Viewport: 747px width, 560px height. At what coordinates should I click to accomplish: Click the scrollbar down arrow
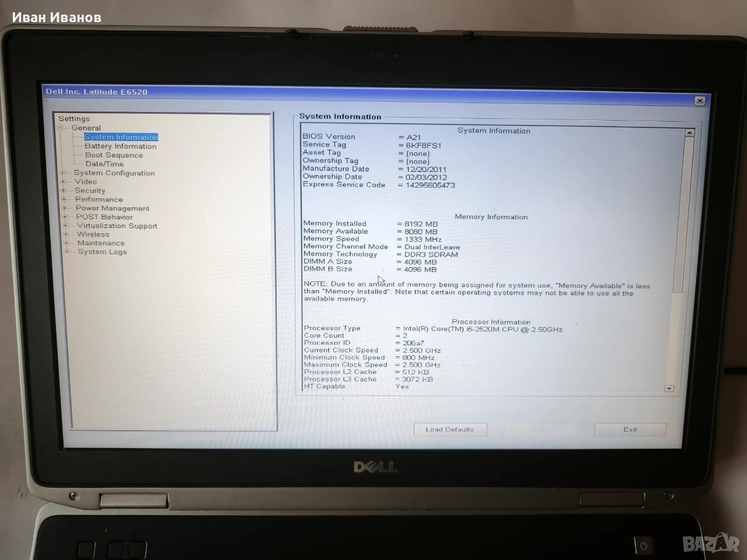[x=669, y=388]
